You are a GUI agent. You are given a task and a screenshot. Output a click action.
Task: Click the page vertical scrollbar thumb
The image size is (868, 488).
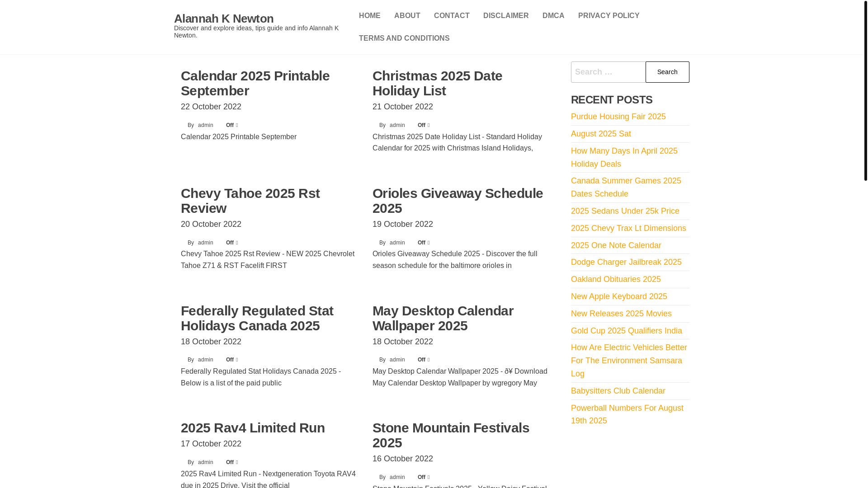tap(865, 90)
